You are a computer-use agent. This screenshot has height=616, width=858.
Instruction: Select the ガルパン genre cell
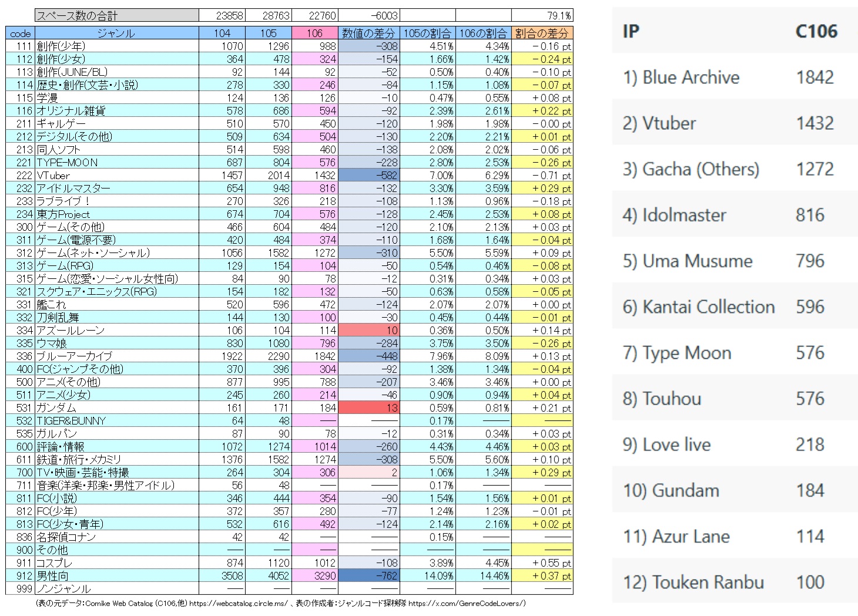click(x=116, y=433)
